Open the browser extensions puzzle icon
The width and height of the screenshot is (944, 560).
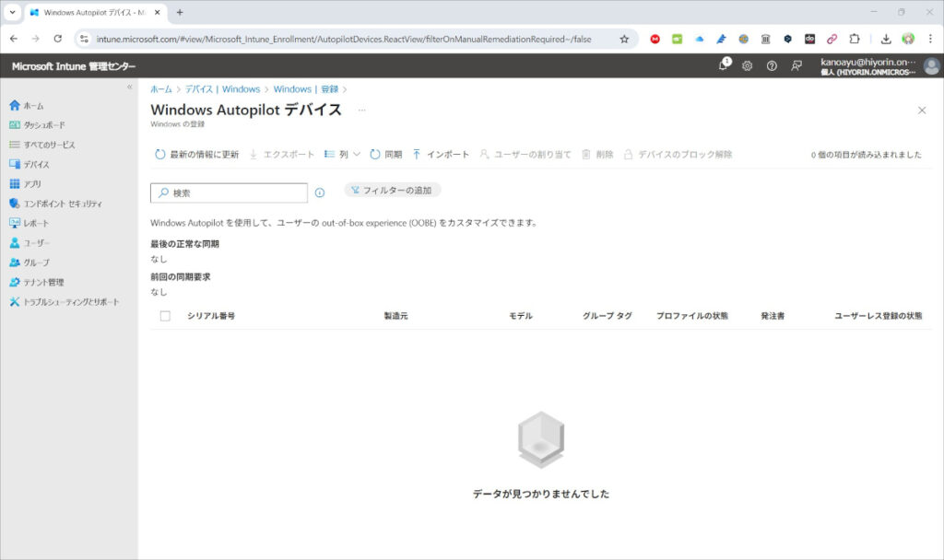pyautogui.click(x=855, y=39)
